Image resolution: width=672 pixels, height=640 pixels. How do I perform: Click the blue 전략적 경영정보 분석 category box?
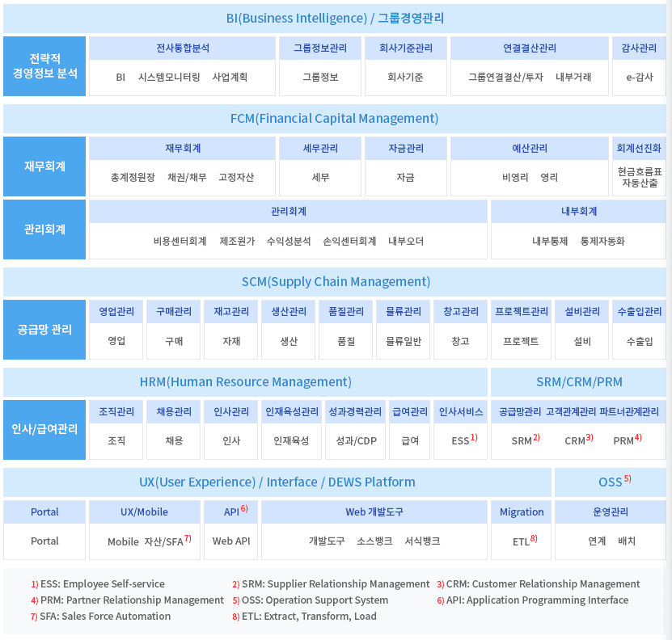tap(44, 66)
